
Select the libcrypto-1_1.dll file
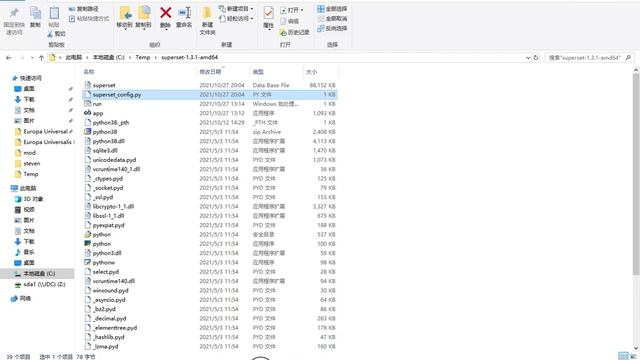[x=210, y=207]
